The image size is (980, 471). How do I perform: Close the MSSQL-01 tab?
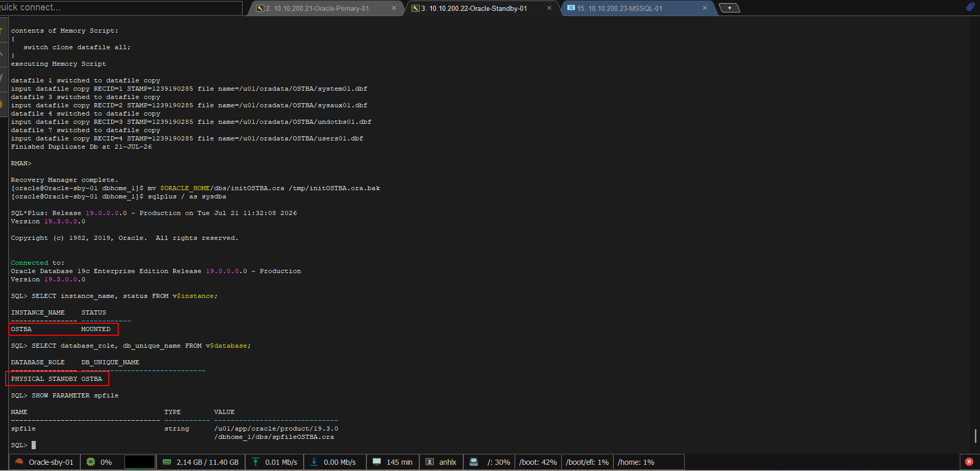click(x=705, y=8)
